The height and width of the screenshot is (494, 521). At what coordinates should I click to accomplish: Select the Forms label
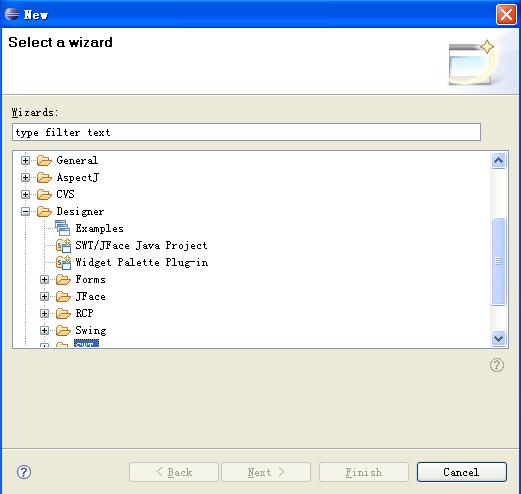point(90,279)
